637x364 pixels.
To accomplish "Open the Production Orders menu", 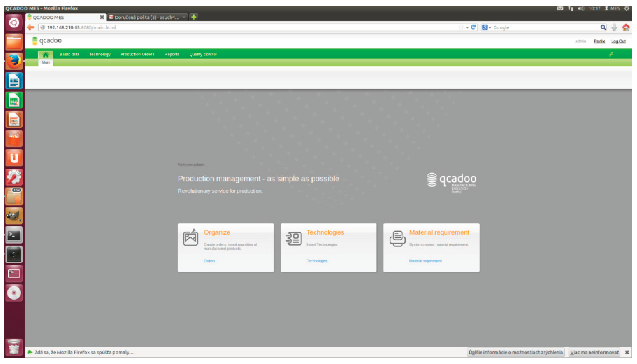I will pyautogui.click(x=137, y=54).
